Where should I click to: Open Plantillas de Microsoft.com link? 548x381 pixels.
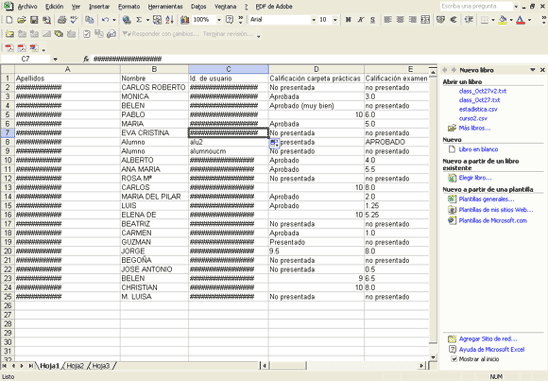click(493, 221)
